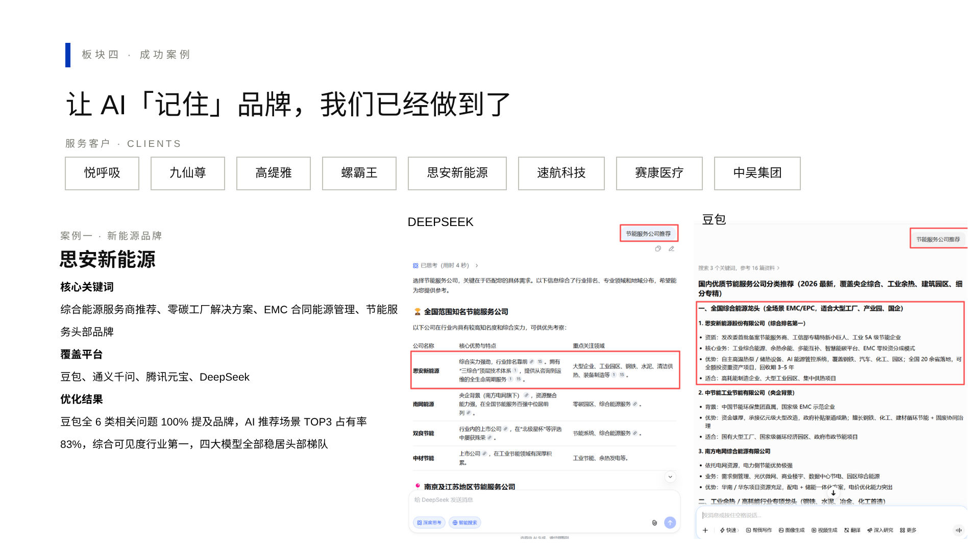Click Doubao heading 一、全国综合能源龙头
This screenshot has height=551, width=980.
(x=801, y=309)
